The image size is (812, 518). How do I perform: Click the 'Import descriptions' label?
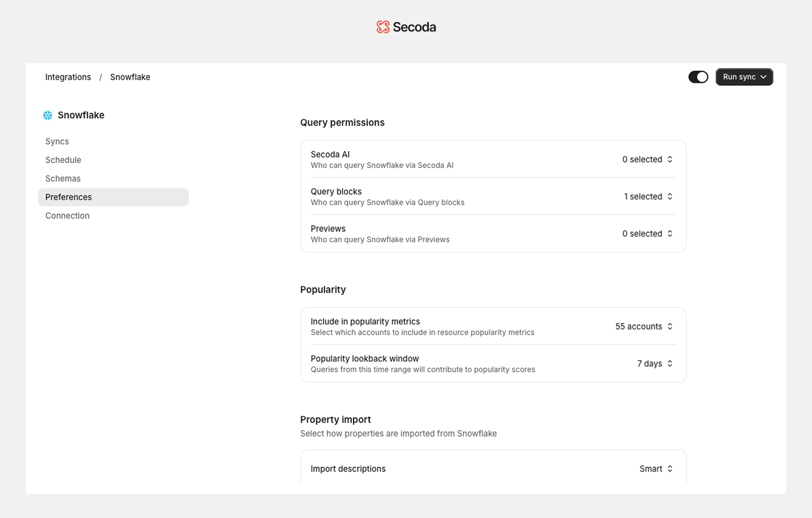click(x=348, y=469)
